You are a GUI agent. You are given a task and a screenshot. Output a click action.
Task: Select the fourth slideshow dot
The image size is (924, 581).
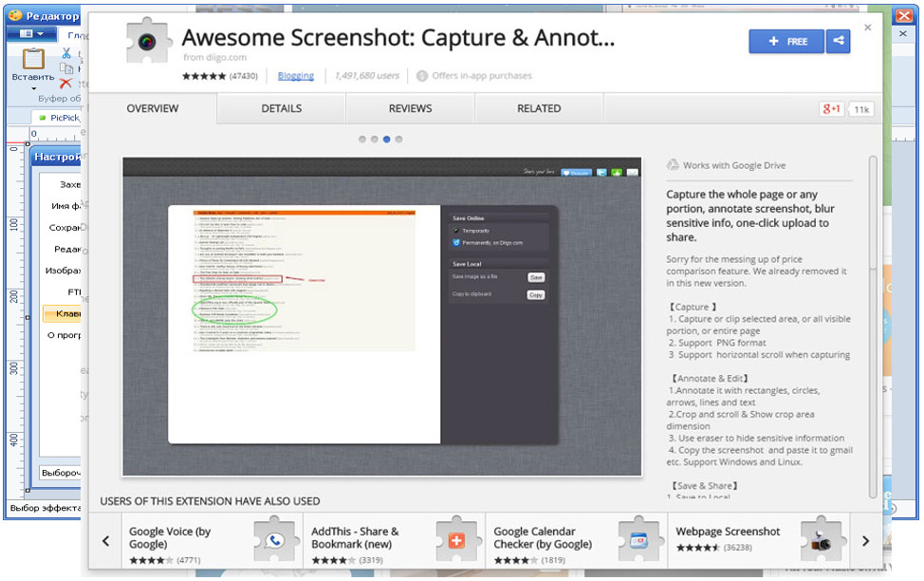pyautogui.click(x=399, y=140)
